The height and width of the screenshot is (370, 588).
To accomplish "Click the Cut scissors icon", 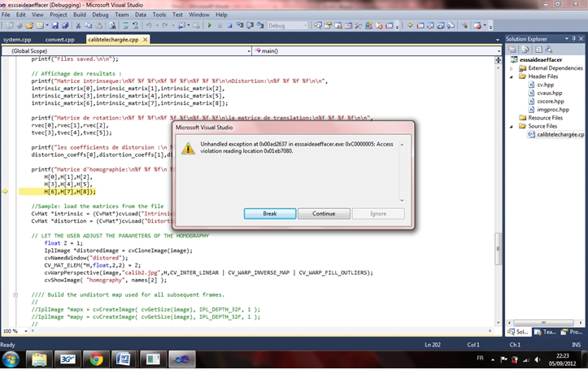I will 78,25.
